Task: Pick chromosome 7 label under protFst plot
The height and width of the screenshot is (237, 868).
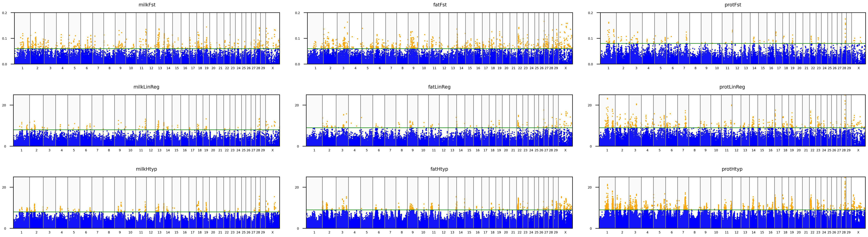Action: pos(684,68)
